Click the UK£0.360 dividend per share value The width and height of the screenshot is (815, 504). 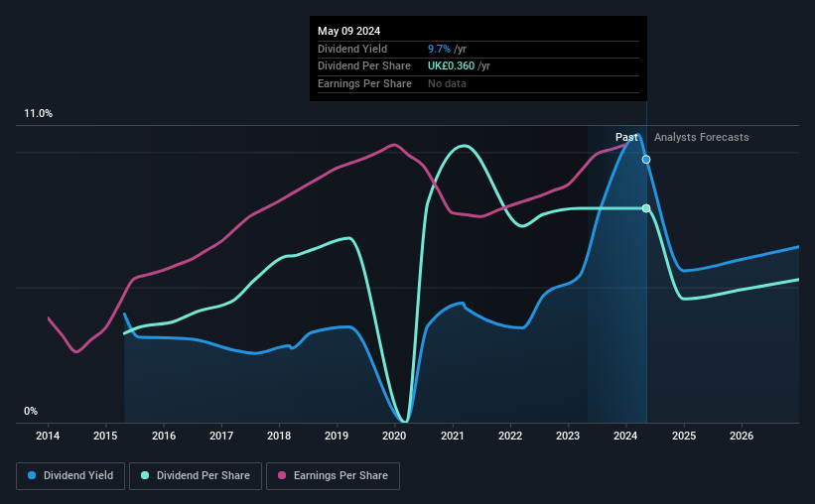pyautogui.click(x=451, y=66)
